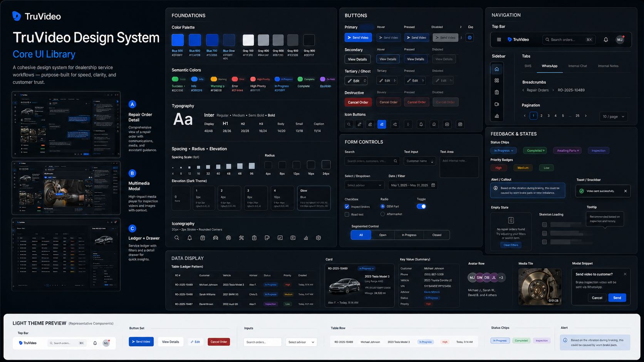
Task: Pick the Gray 100 color swatch
Action: 248,40
